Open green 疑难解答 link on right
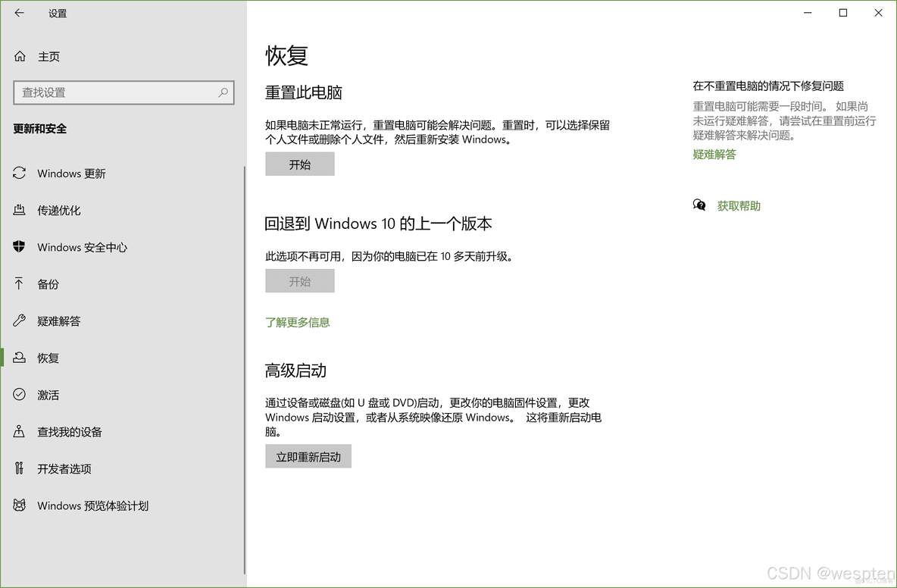Screen dimensions: 897x588 (714, 154)
